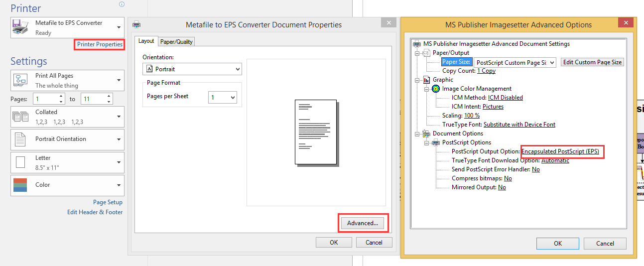Select the Layout tab
Image resolution: width=644 pixels, height=266 pixels.
tap(146, 41)
